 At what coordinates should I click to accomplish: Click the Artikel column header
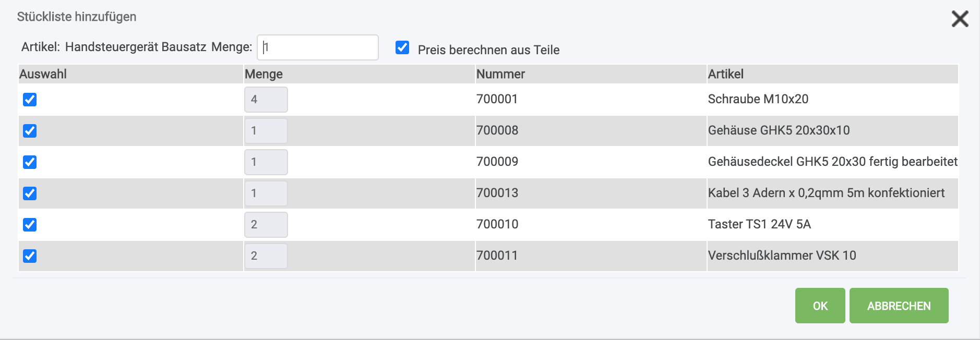725,74
